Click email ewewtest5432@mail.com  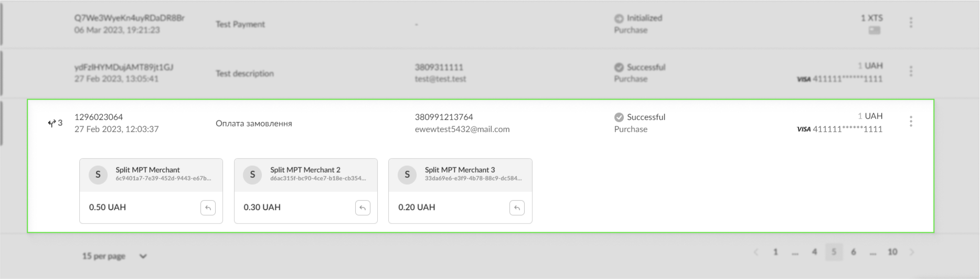462,129
